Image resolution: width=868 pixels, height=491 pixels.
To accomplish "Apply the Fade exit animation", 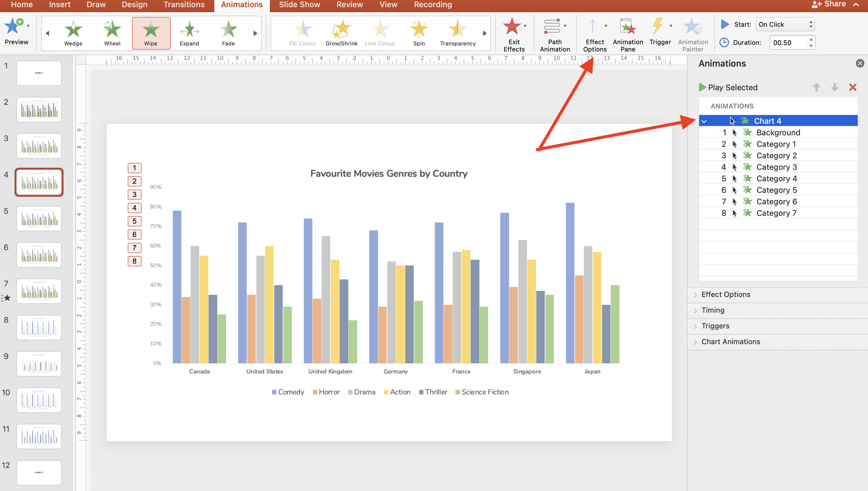I will click(x=228, y=32).
